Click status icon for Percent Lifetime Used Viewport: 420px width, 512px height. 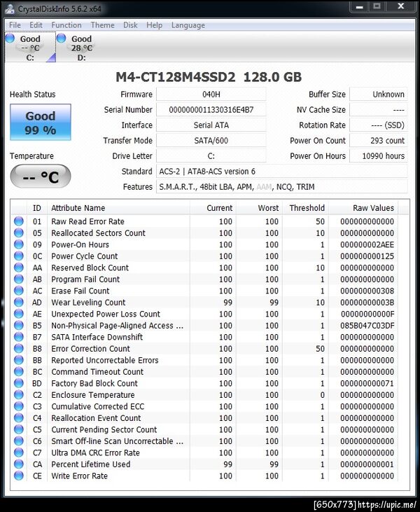click(19, 464)
